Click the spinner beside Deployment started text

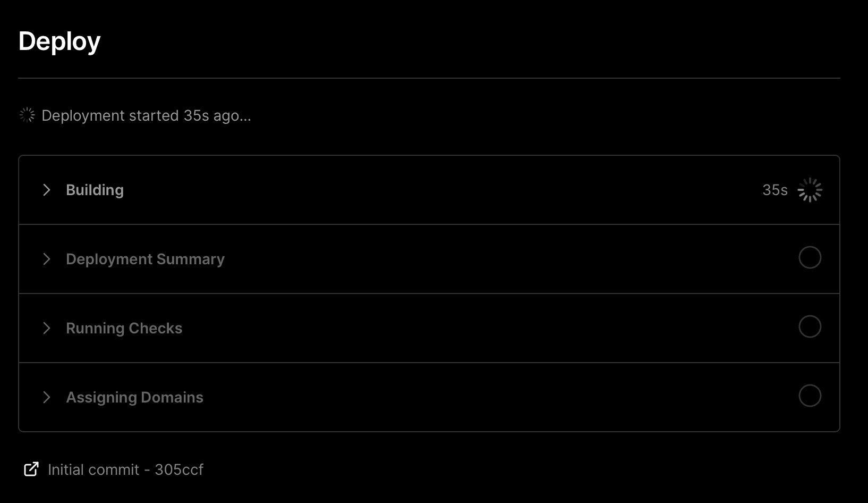pyautogui.click(x=27, y=115)
